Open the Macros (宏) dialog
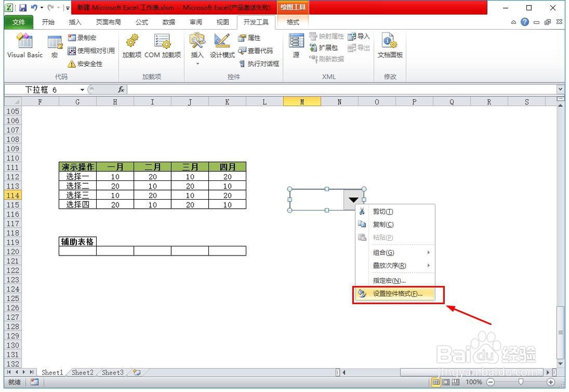The image size is (569, 392). pyautogui.click(x=55, y=46)
